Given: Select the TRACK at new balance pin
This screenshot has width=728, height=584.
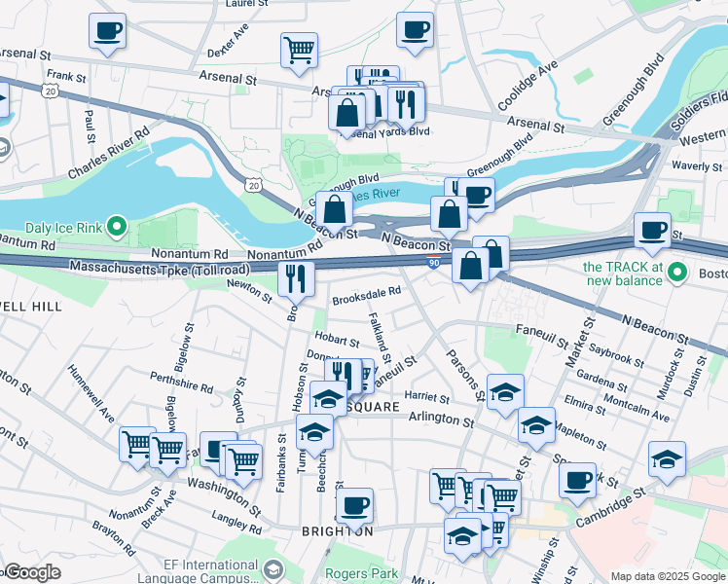Looking at the screenshot, I should point(677,273).
